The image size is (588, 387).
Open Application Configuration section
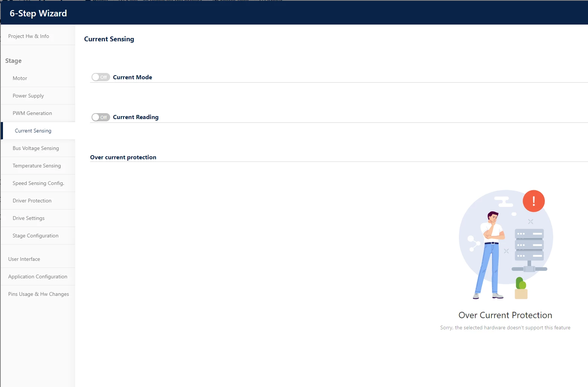38,276
